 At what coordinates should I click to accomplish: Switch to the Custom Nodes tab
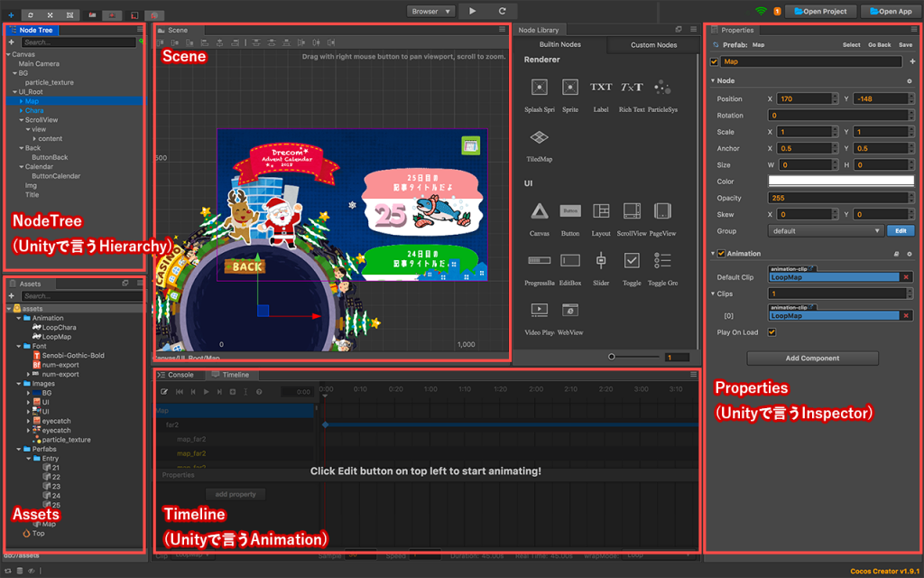653,44
